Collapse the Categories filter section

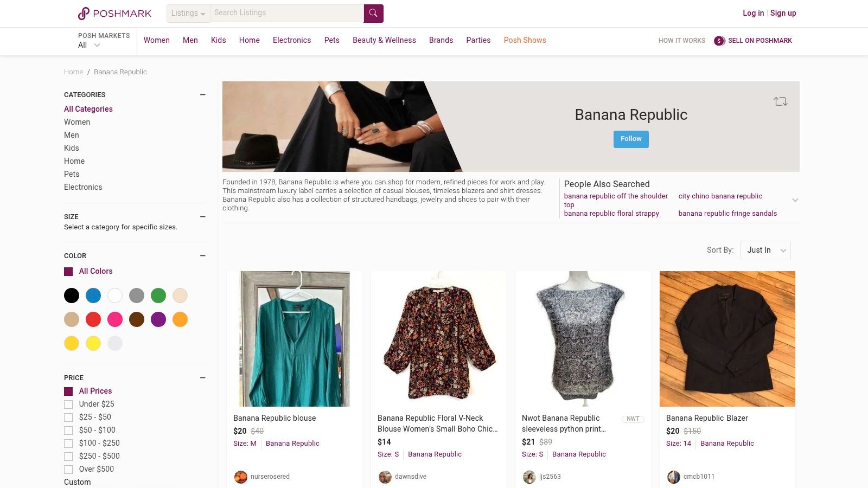click(x=202, y=95)
